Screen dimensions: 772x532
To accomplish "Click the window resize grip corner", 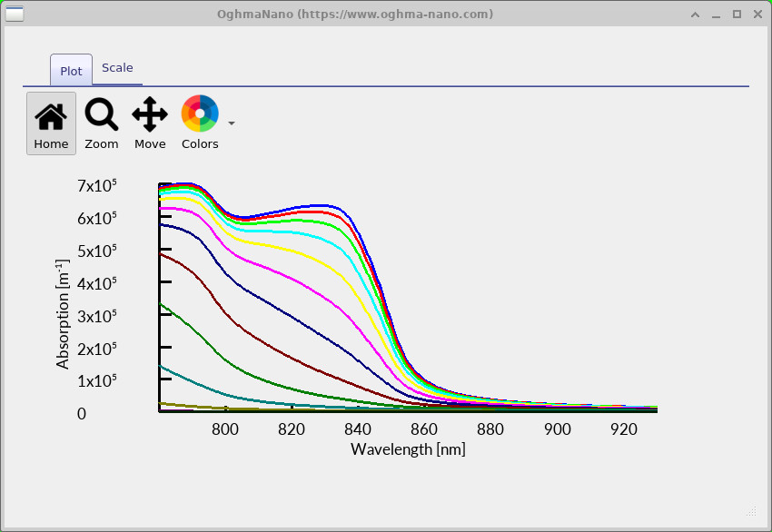I will tap(751, 511).
